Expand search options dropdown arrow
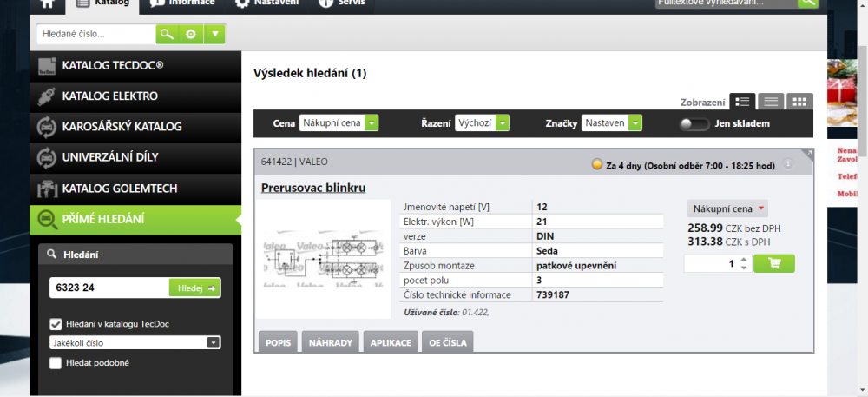The height and width of the screenshot is (397, 868). pos(214,35)
